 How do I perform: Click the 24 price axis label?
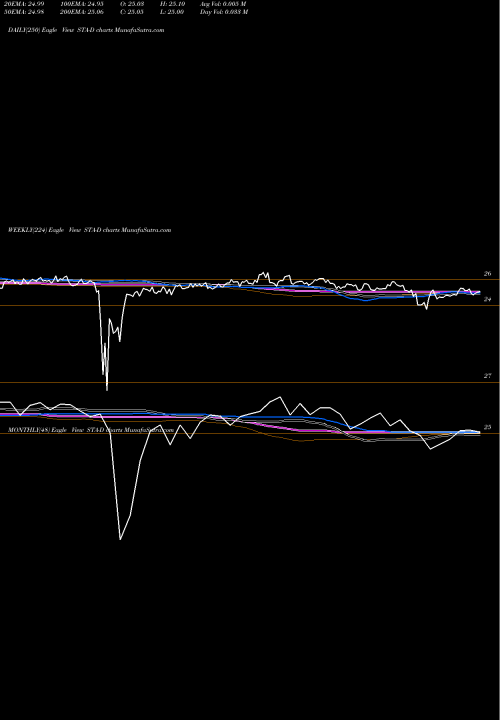488,299
